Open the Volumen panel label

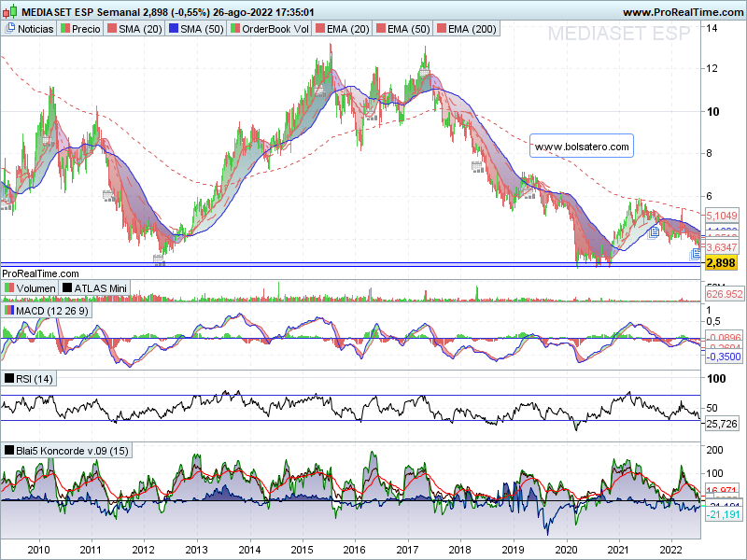click(x=30, y=288)
